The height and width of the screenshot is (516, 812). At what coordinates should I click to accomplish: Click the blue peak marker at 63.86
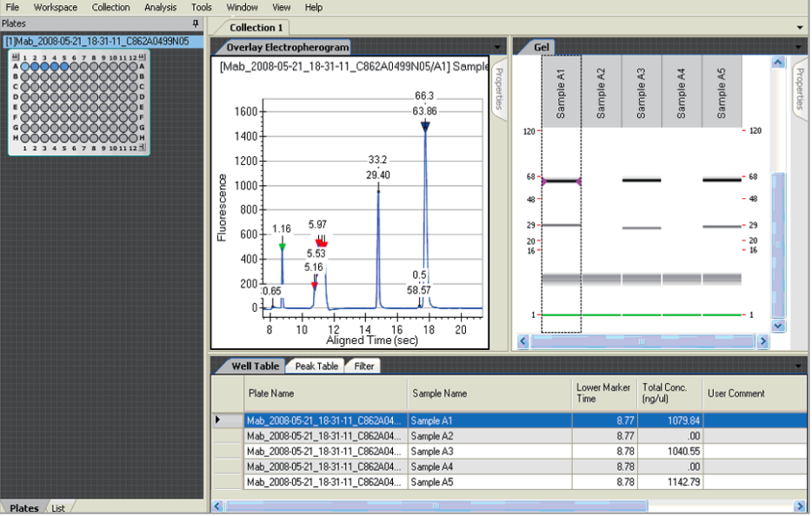425,126
